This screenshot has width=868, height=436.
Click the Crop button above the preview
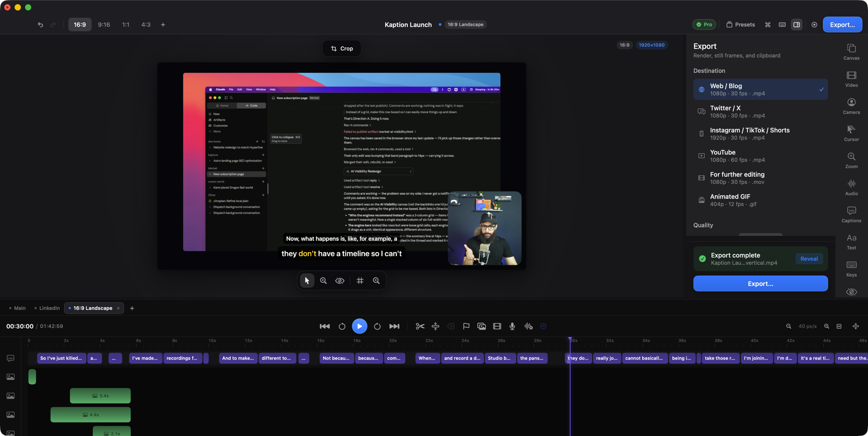click(x=342, y=48)
